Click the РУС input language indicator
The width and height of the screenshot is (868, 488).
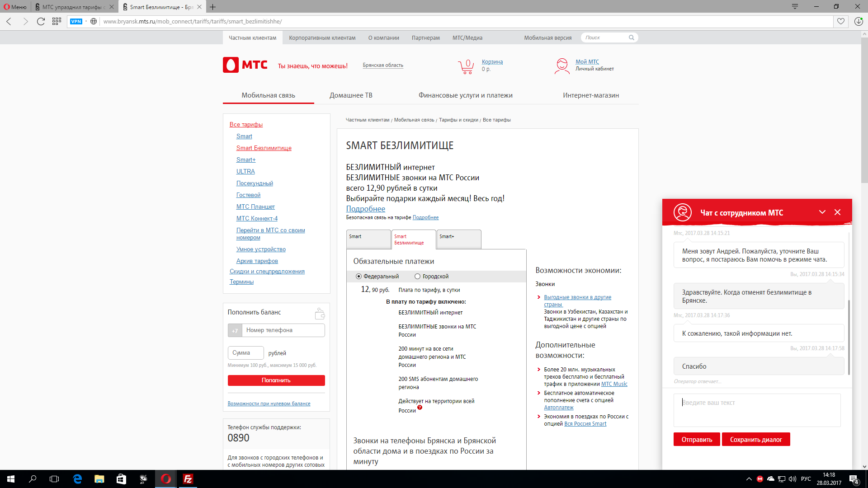coord(806,479)
